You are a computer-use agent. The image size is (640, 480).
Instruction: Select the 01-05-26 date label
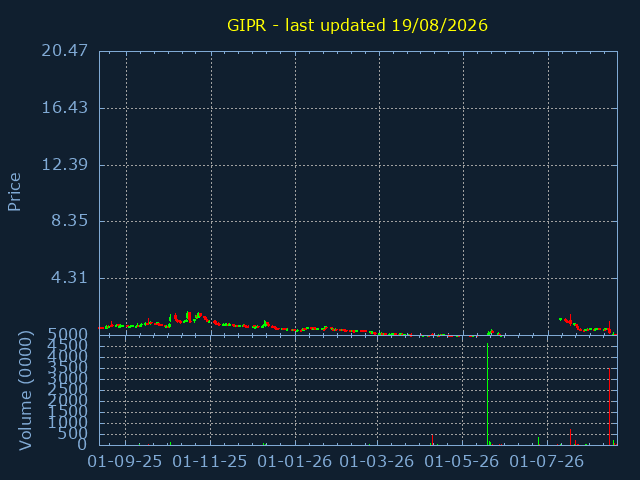click(x=462, y=462)
